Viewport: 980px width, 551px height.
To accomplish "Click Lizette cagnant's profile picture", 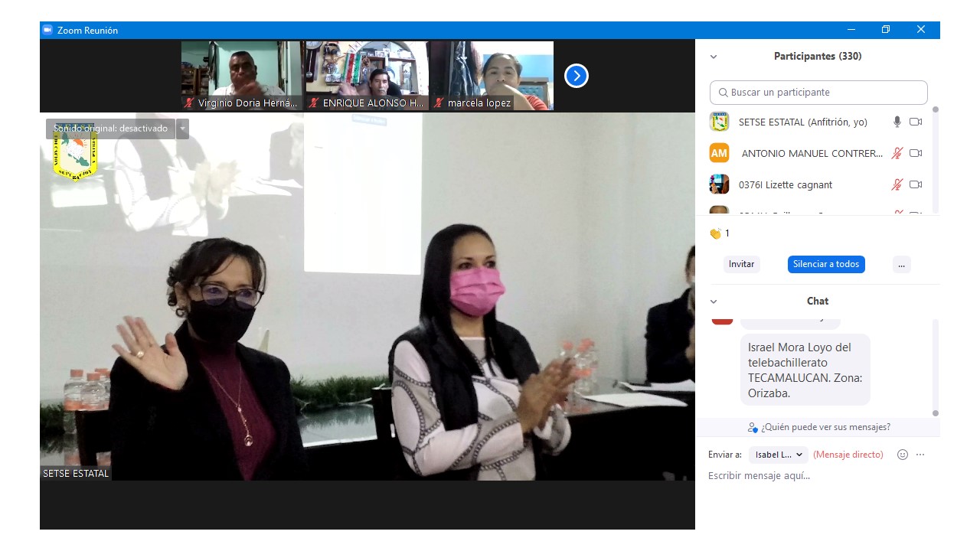I will [719, 184].
